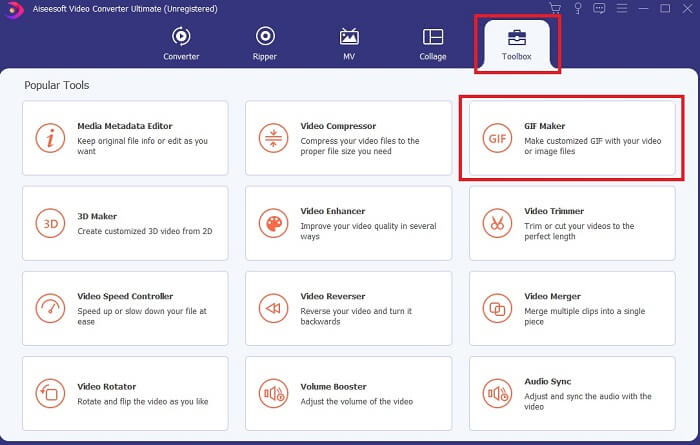This screenshot has width=700, height=445.
Task: Click the Audio Sync title
Action: pyautogui.click(x=548, y=382)
